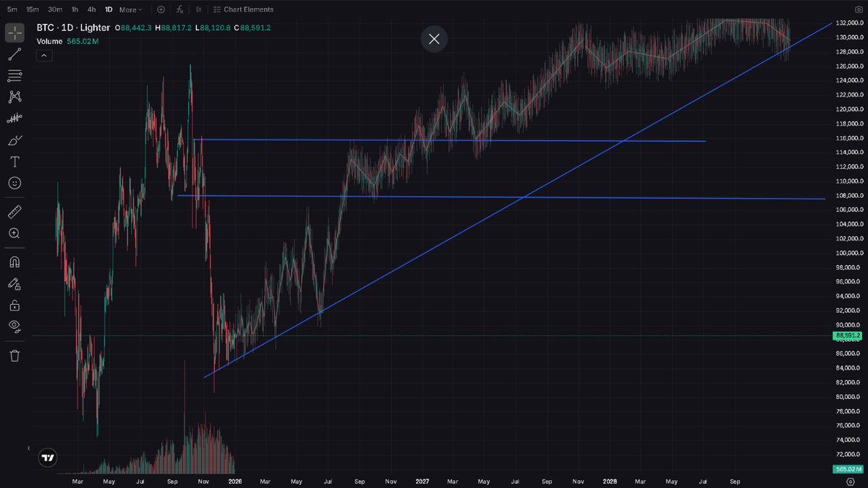
Task: Click the 2028 label on time axis
Action: [610, 480]
